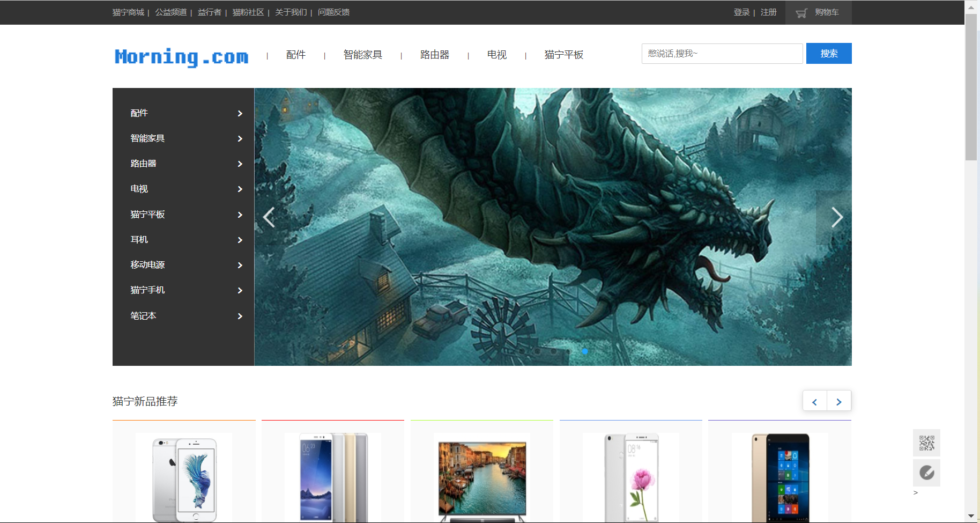
Task: Click the pencil feedback floating icon
Action: tap(926, 473)
